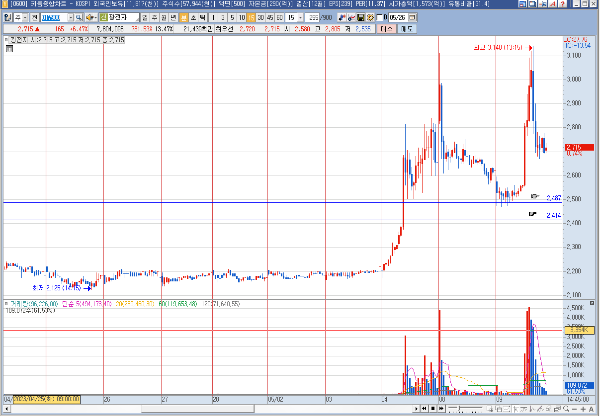This screenshot has height=418, width=600.
Task: Open calendar picker next to 05/26 date
Action: tap(412, 18)
